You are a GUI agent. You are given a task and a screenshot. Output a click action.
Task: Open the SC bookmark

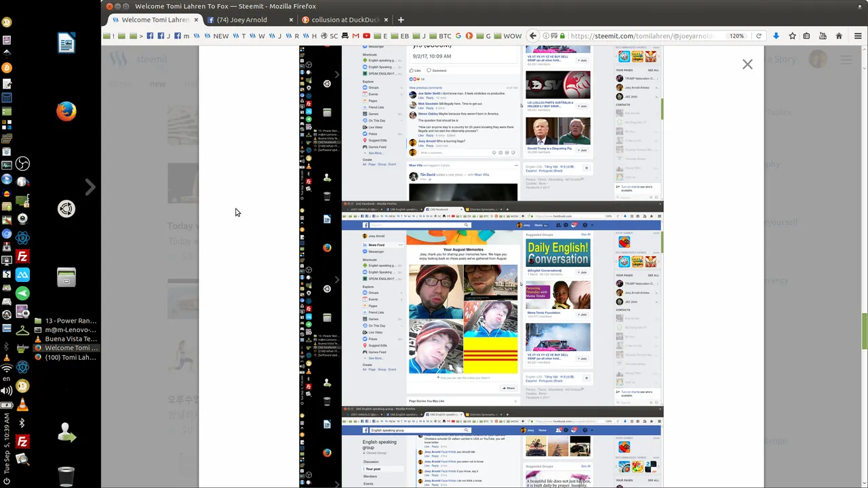point(328,36)
